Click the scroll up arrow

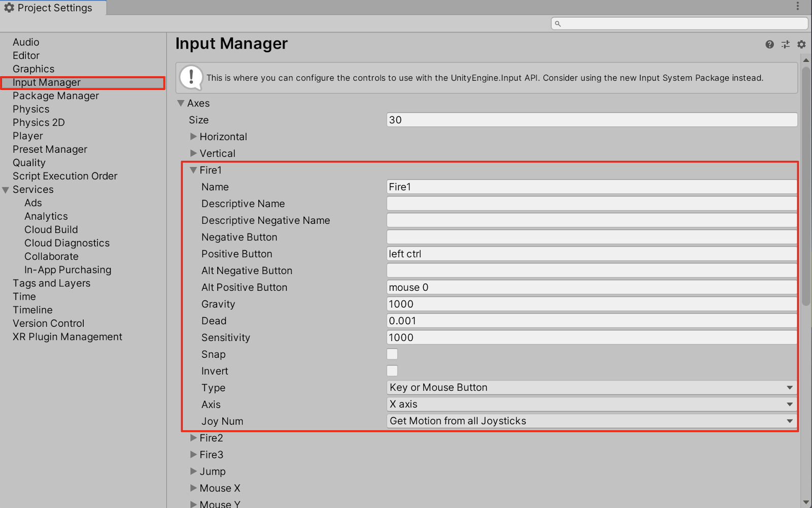click(x=806, y=60)
